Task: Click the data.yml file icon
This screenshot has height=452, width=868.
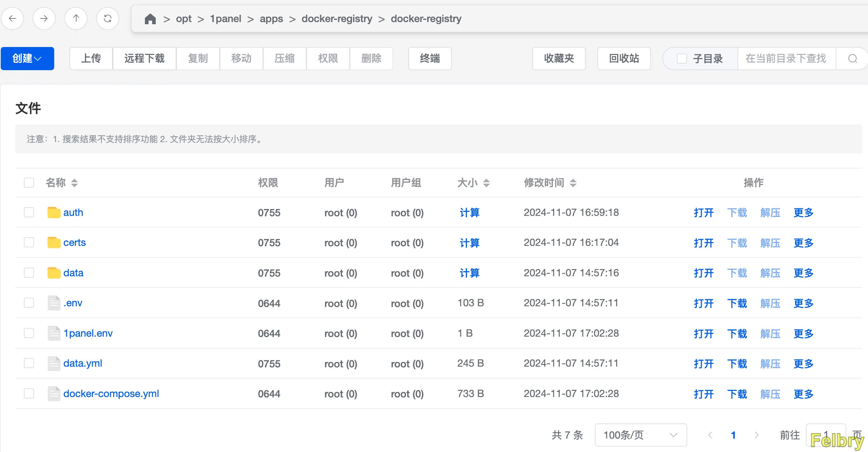Action: pyautogui.click(x=54, y=363)
